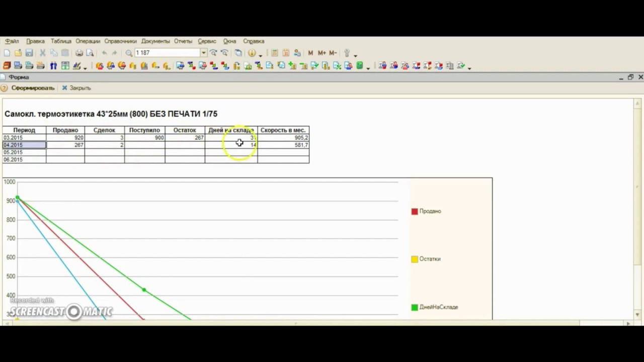Click the Find previous binoculars icon

224,53
